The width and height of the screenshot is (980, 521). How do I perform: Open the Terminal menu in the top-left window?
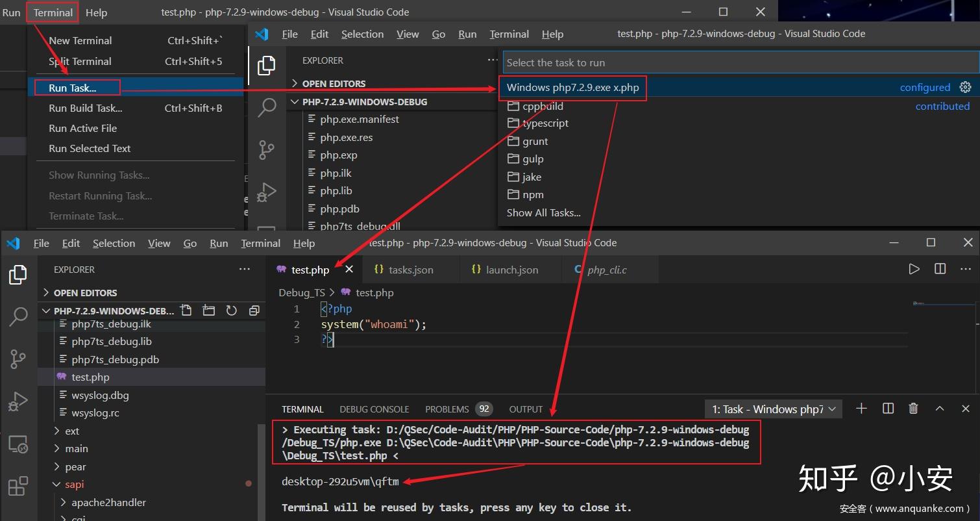click(53, 12)
